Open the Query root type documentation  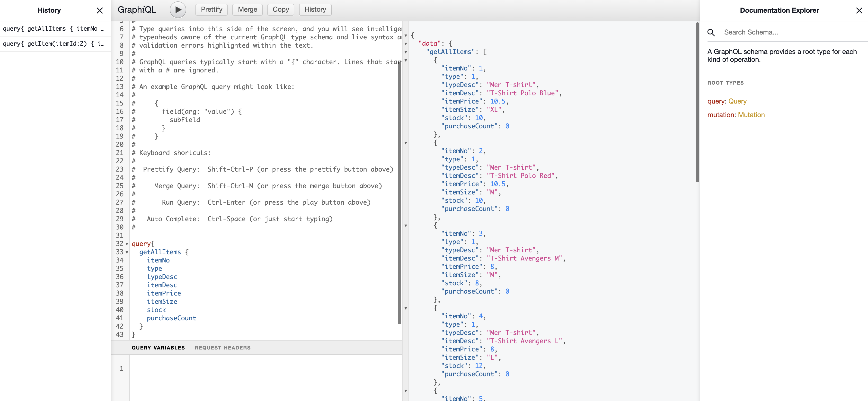point(738,101)
